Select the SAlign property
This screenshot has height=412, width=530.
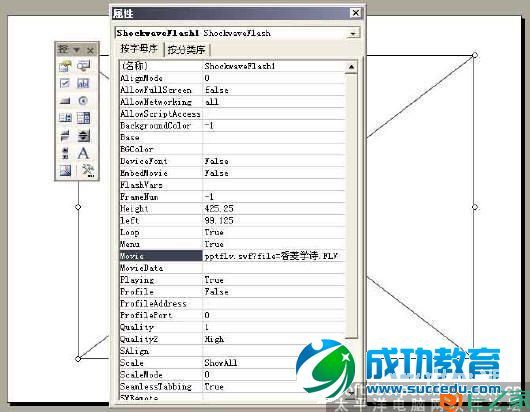click(161, 351)
